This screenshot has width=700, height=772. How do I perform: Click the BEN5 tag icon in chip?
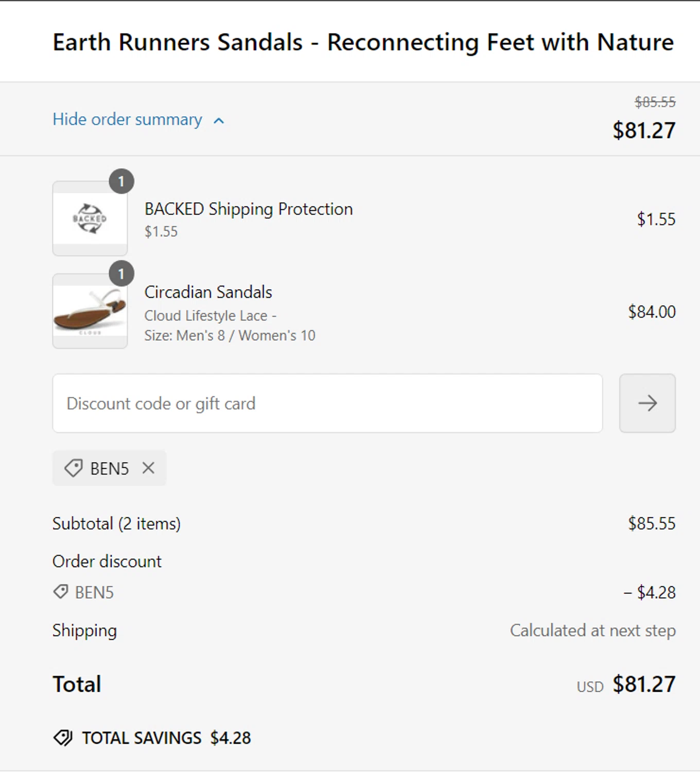[73, 468]
